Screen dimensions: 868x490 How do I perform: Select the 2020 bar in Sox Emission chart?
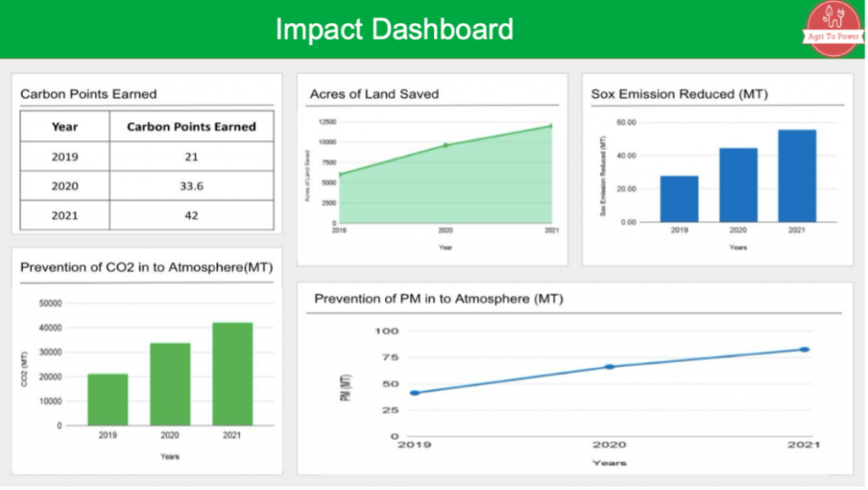click(737, 182)
